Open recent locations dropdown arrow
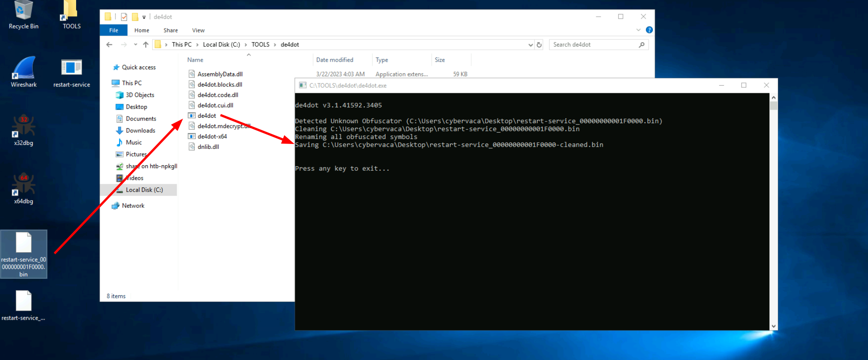Screen dimensions: 868x360 coord(135,45)
